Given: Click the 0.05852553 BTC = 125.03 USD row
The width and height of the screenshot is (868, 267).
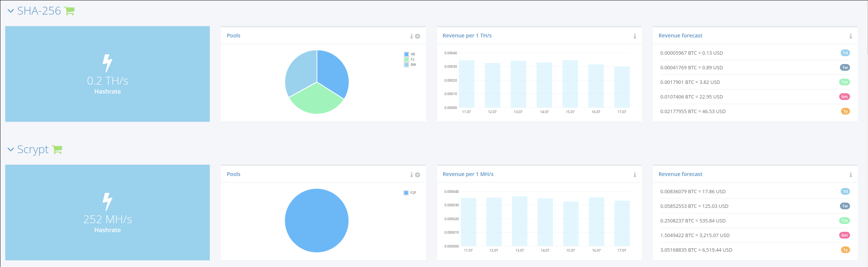Looking at the screenshot, I should [755, 206].
